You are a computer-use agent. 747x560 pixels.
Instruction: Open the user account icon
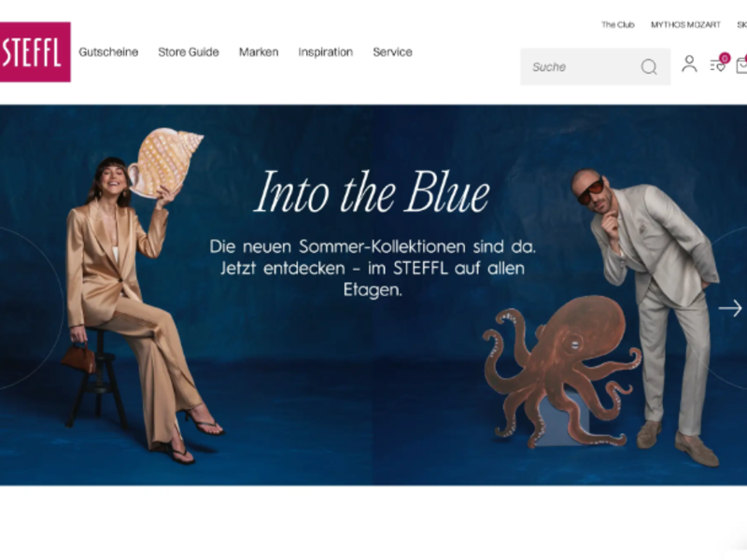click(x=689, y=64)
